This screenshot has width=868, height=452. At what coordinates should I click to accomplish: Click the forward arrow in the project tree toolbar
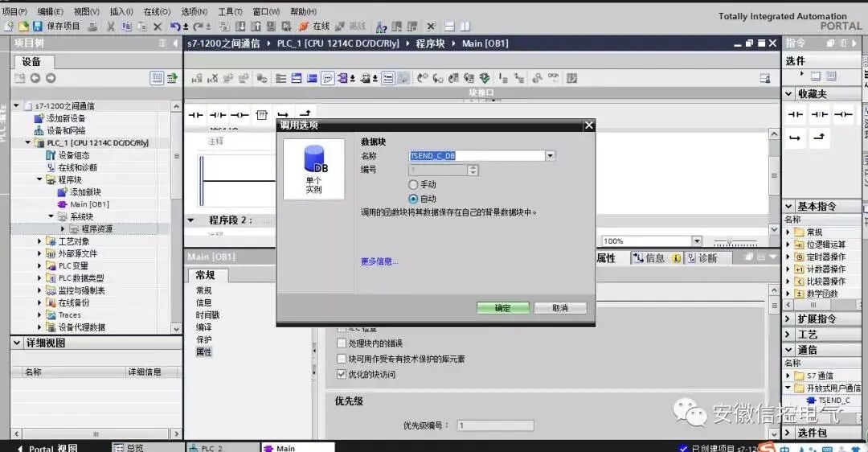[51, 78]
